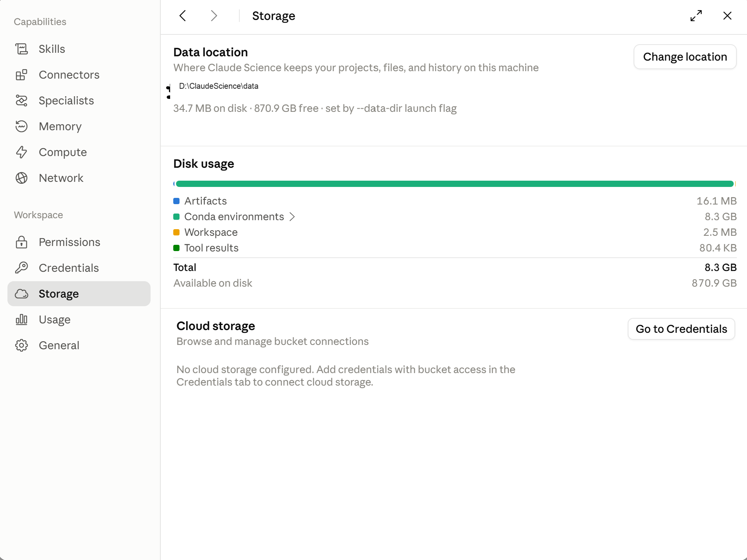Expand the Conda environments chevron
The width and height of the screenshot is (747, 560).
[x=292, y=217]
